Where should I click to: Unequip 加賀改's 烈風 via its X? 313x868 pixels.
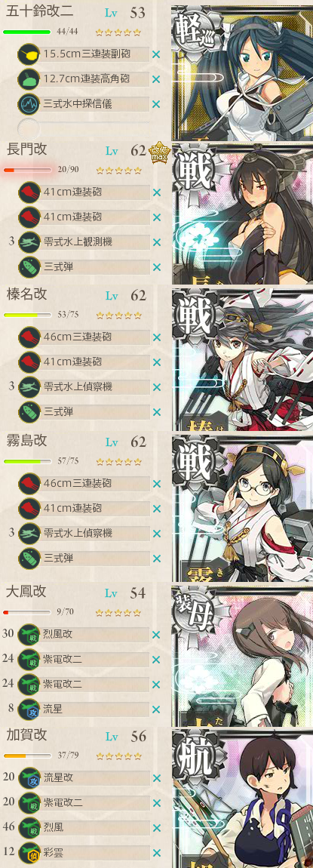(156, 828)
